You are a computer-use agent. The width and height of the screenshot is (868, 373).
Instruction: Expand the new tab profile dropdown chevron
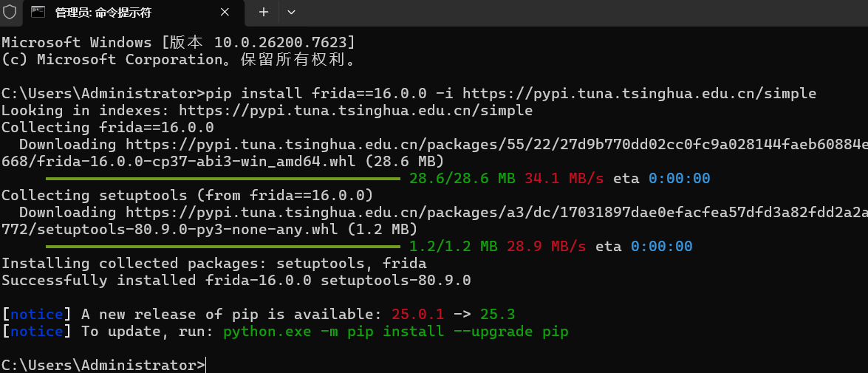(x=291, y=12)
